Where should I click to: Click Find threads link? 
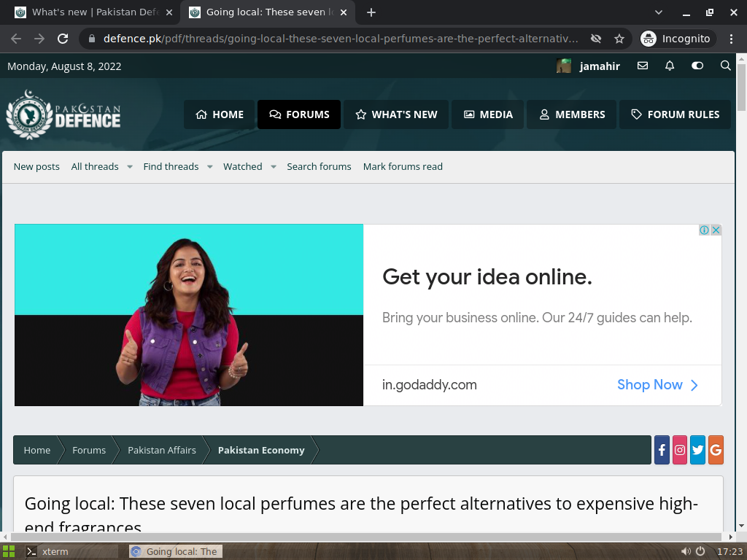[171, 167]
